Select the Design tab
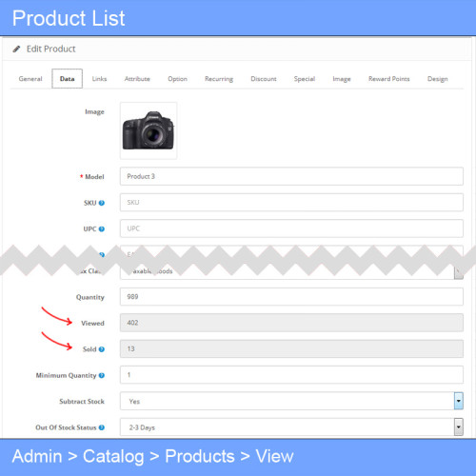The image size is (476, 476). [x=437, y=79]
